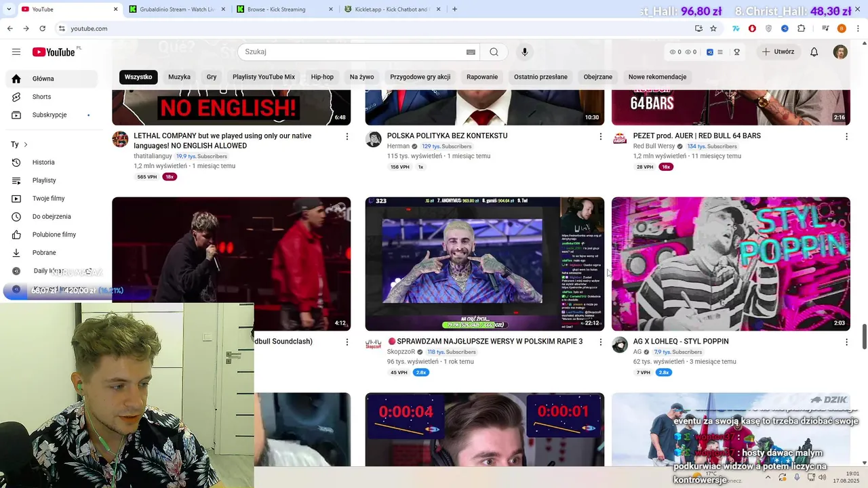Bookmark this page with star icon

[713, 28]
